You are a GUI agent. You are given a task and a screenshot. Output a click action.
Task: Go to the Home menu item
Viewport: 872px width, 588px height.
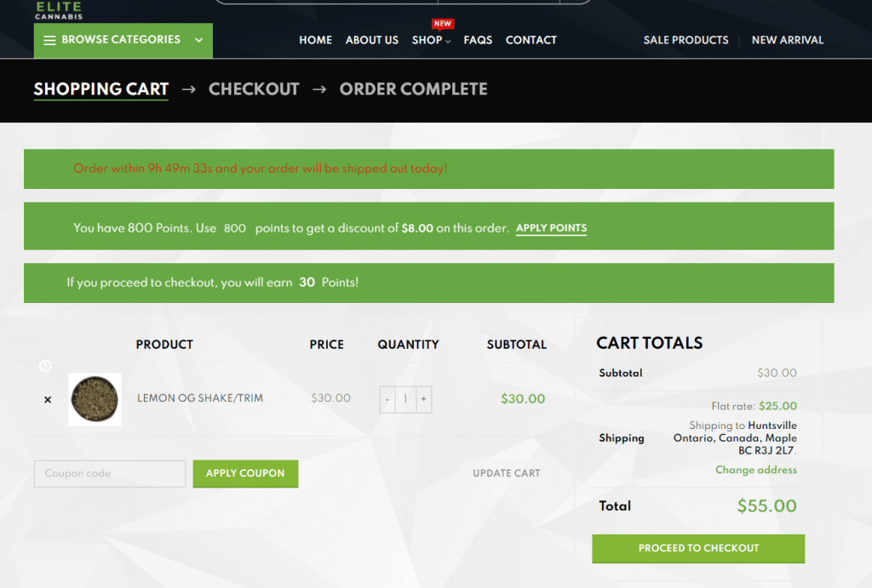[x=315, y=40]
